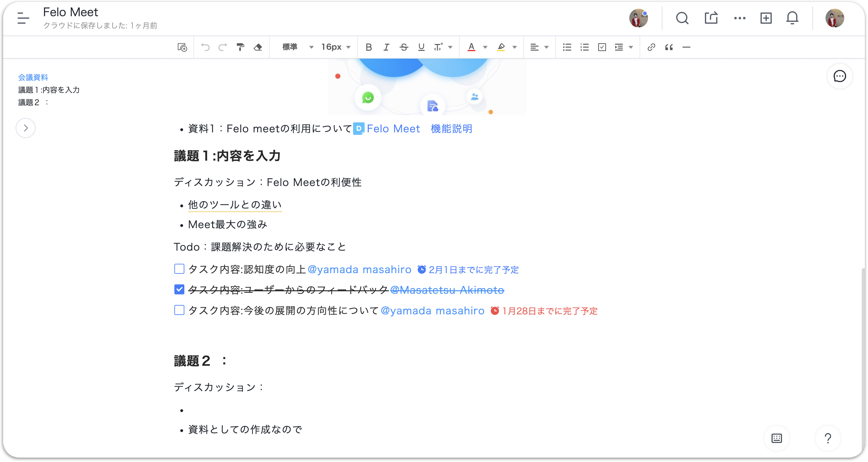The image size is (868, 462).
Task: Insert a block quote
Action: (669, 47)
